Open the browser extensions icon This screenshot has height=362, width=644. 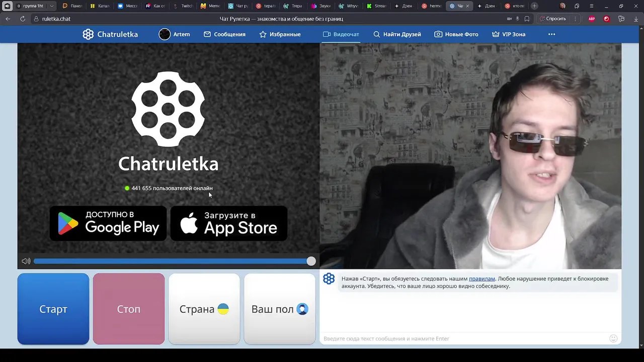(x=621, y=19)
